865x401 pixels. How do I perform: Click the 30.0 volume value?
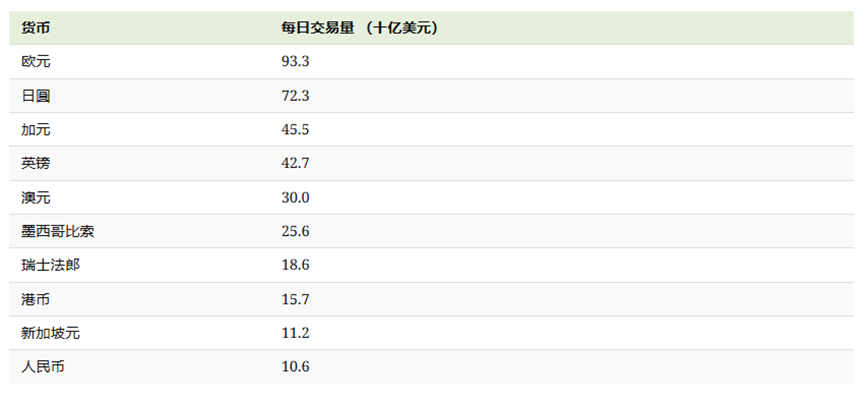(x=295, y=197)
